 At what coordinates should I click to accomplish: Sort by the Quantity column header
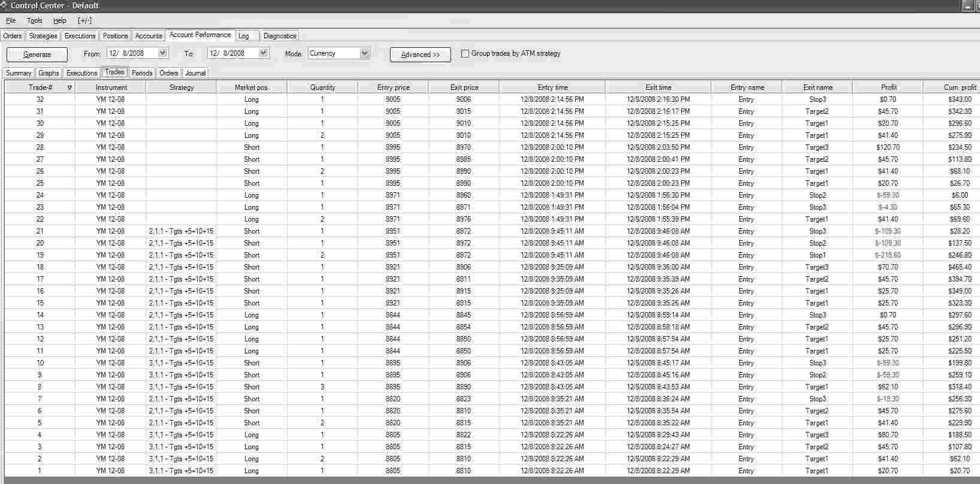pos(323,87)
